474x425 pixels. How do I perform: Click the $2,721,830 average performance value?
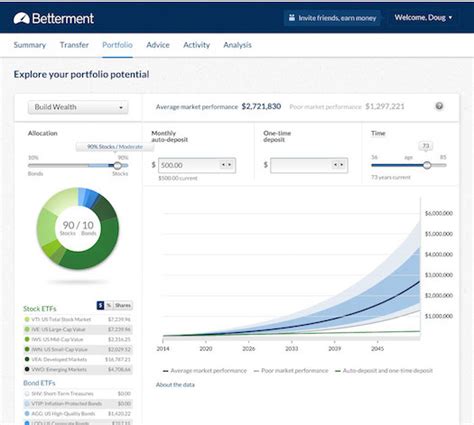(261, 106)
